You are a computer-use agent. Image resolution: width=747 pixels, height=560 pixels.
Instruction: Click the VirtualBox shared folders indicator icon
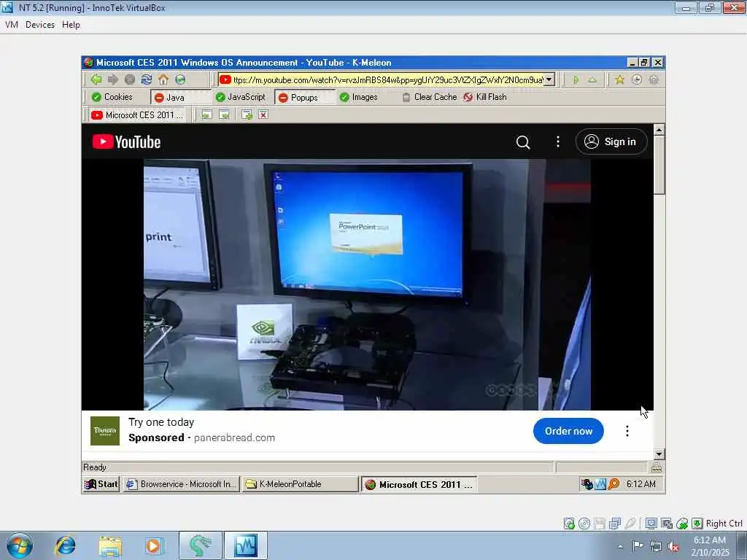tap(615, 524)
